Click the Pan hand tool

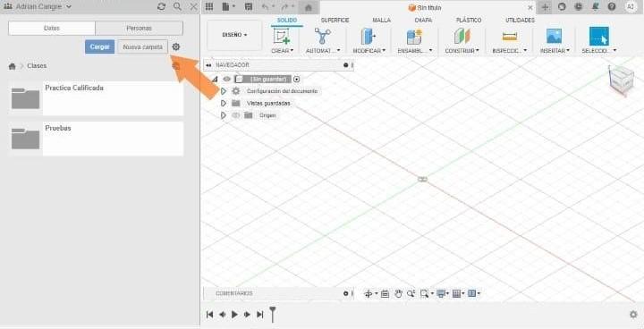point(397,293)
